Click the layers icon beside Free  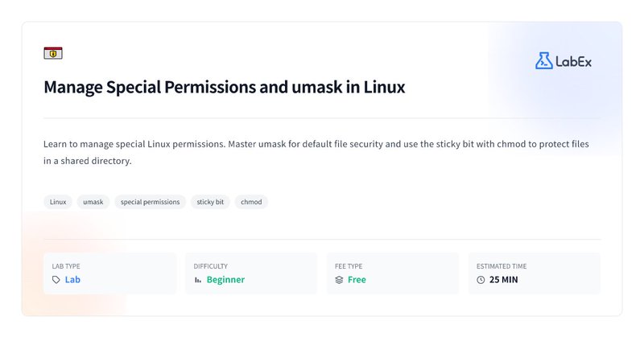[x=339, y=280]
